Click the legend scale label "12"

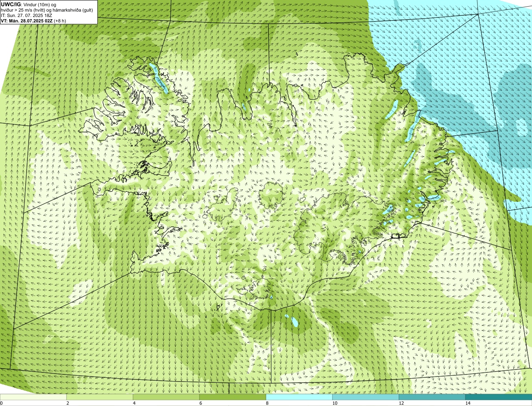click(401, 403)
